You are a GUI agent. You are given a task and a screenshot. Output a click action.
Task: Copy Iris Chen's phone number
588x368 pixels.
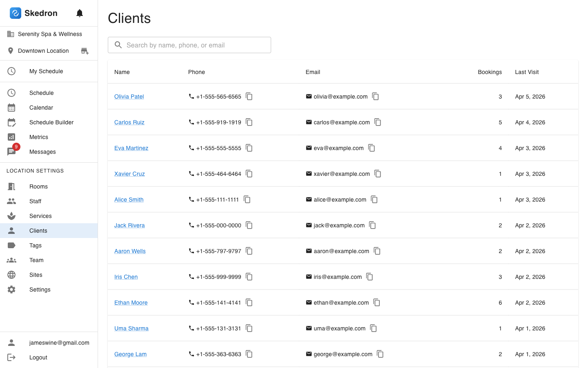point(249,277)
